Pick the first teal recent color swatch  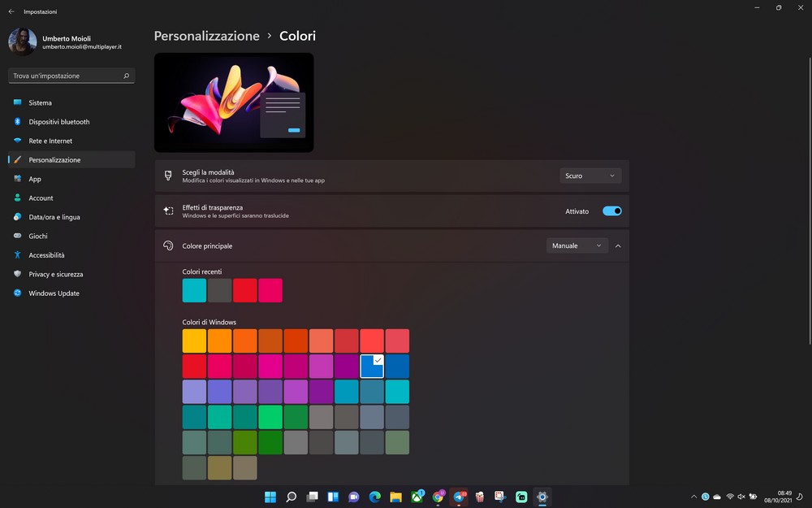pyautogui.click(x=194, y=290)
